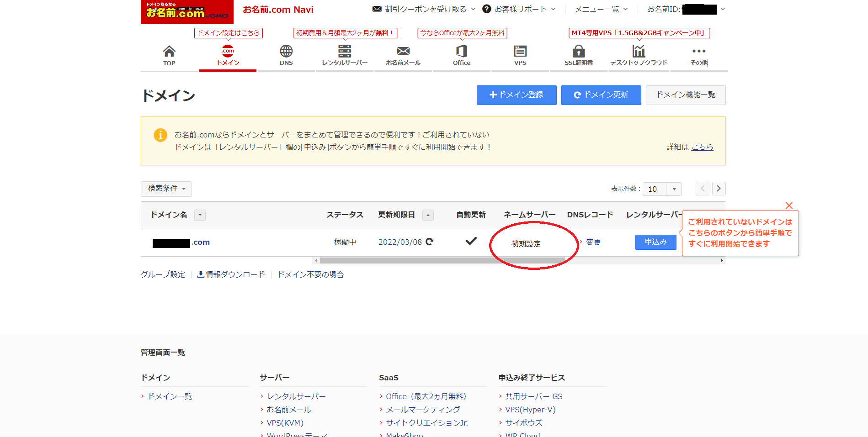This screenshot has width=868, height=437.
Task: Click the MT4専用VPS campaign label
Action: point(639,33)
